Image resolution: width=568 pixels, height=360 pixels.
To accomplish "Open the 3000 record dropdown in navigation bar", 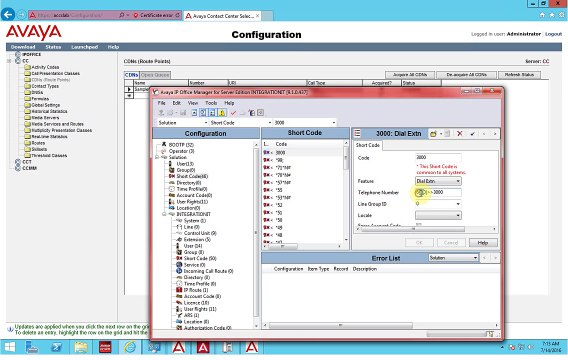I will coord(334,123).
